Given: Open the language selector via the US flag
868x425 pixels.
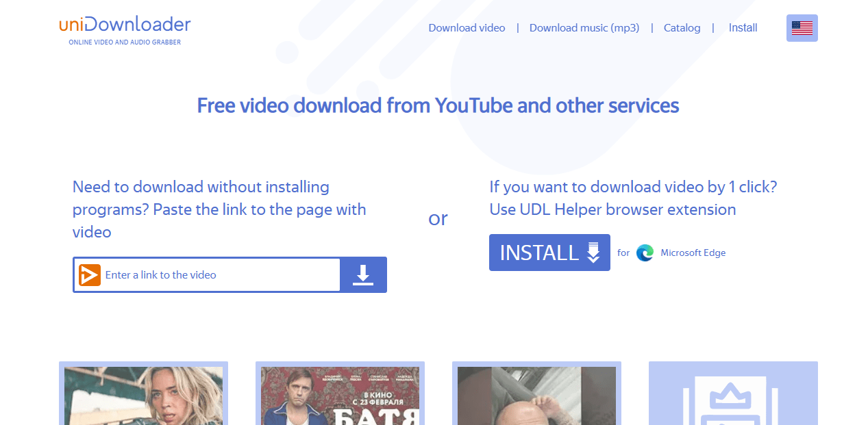Looking at the screenshot, I should point(802,28).
